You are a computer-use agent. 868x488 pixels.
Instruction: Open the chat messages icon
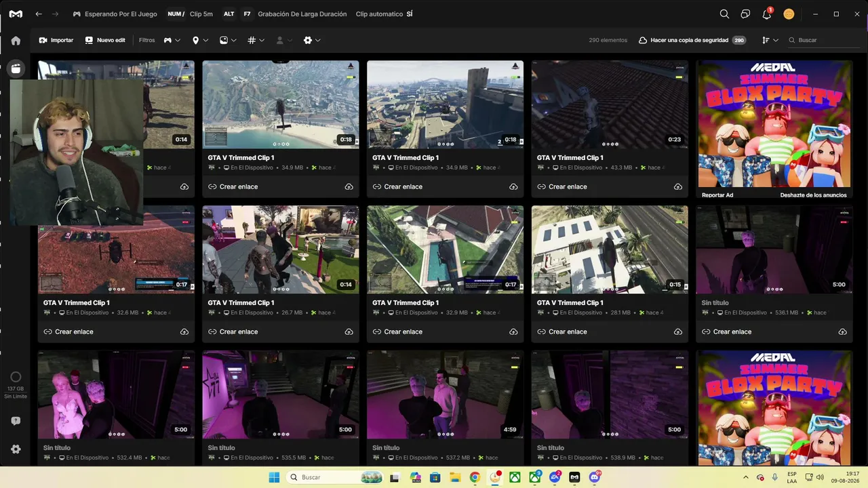tap(745, 14)
